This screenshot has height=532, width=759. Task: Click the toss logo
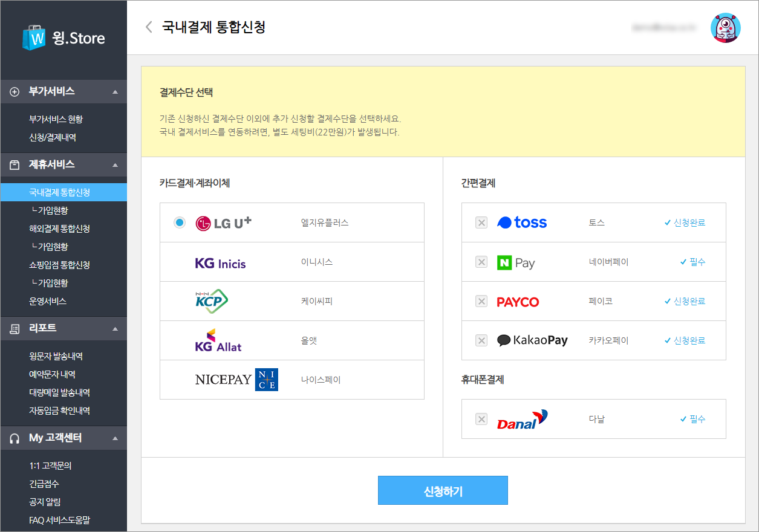(522, 222)
